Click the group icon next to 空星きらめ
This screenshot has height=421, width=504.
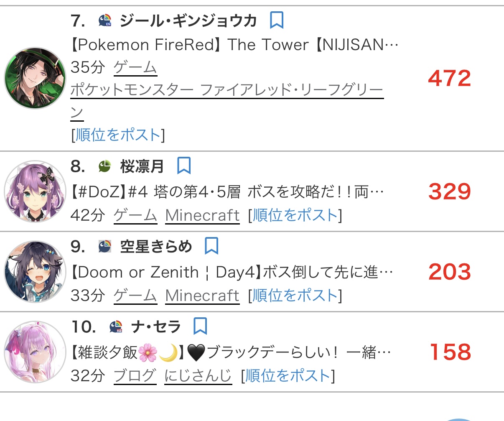click(105, 247)
